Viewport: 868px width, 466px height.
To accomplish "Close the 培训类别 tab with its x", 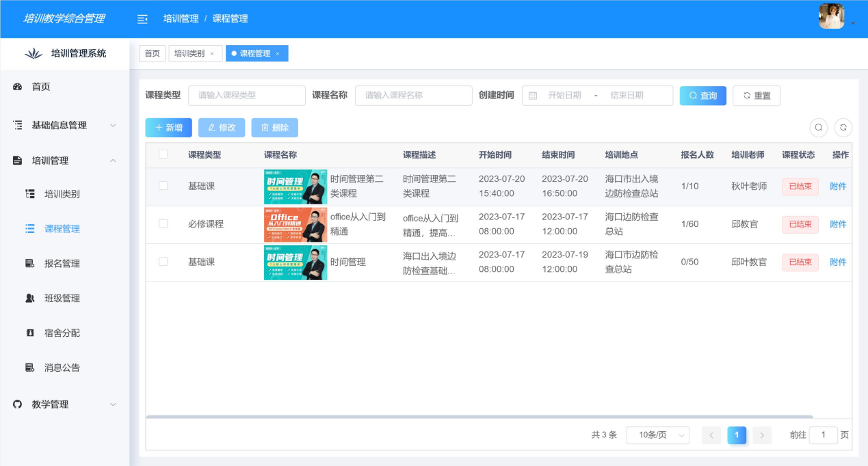I will pyautogui.click(x=212, y=54).
